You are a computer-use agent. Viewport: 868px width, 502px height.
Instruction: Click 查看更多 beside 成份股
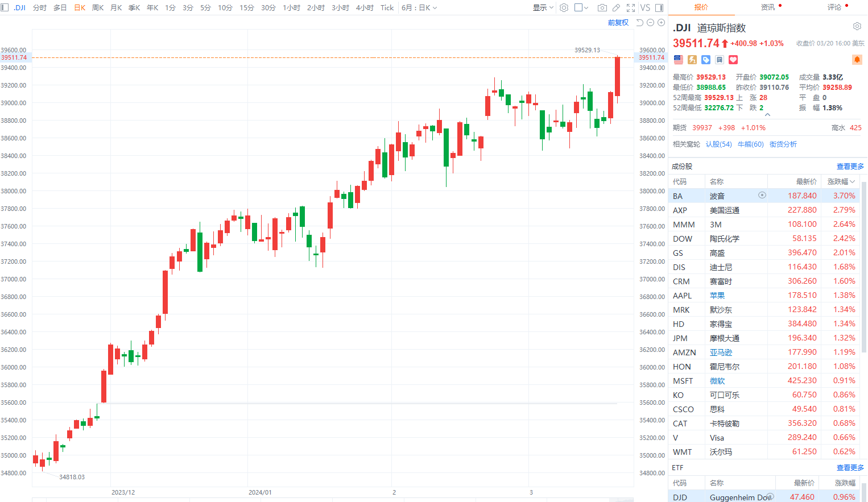coord(850,167)
